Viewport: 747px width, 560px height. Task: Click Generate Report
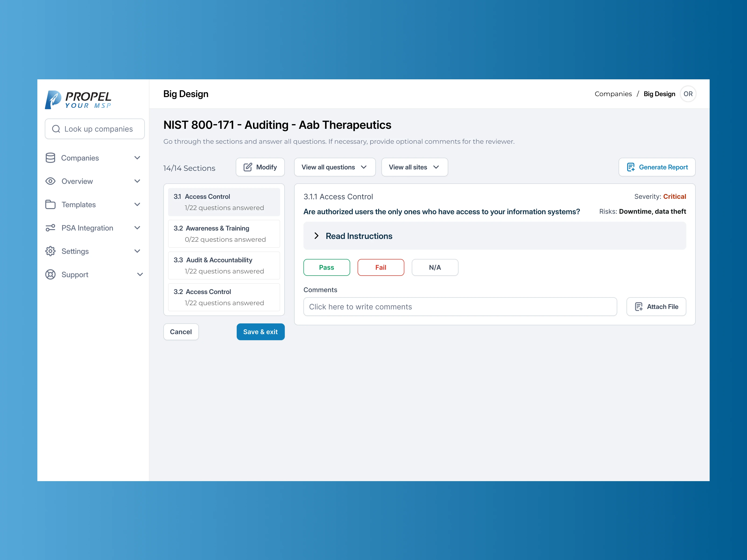pyautogui.click(x=657, y=167)
